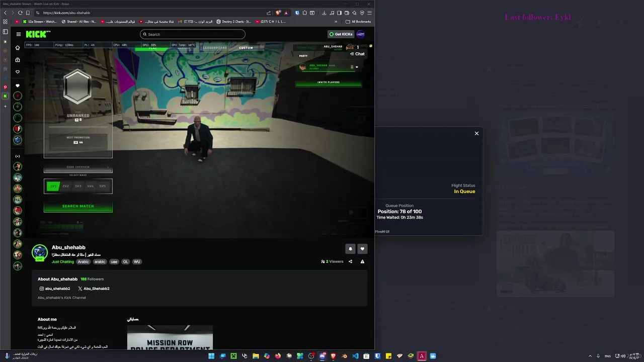644x362 pixels.
Task: Click the capitalized Arabic tag
Action: pos(84,262)
